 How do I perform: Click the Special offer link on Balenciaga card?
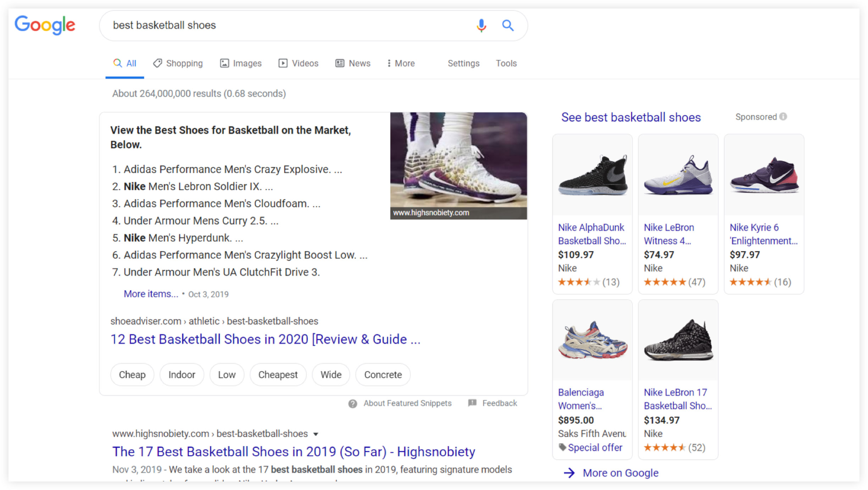point(595,448)
